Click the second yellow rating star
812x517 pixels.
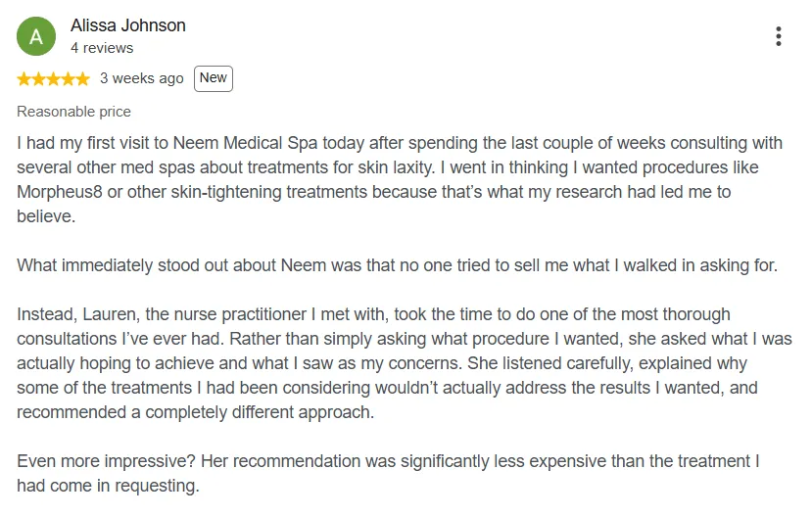38,78
